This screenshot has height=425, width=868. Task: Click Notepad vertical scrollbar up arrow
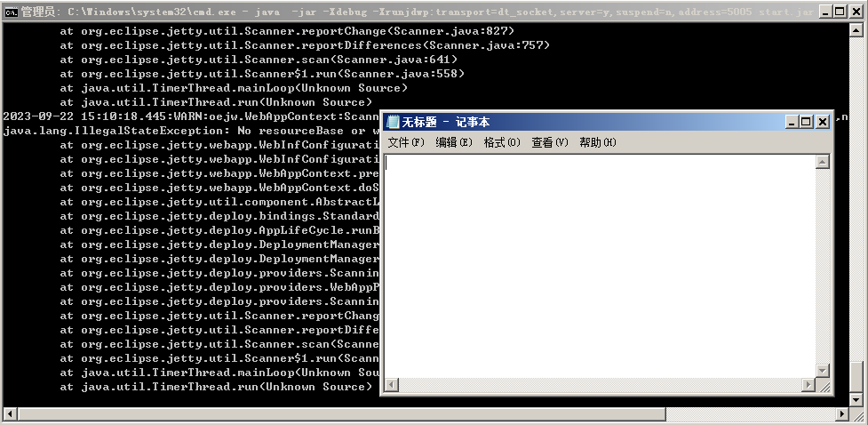[x=823, y=162]
